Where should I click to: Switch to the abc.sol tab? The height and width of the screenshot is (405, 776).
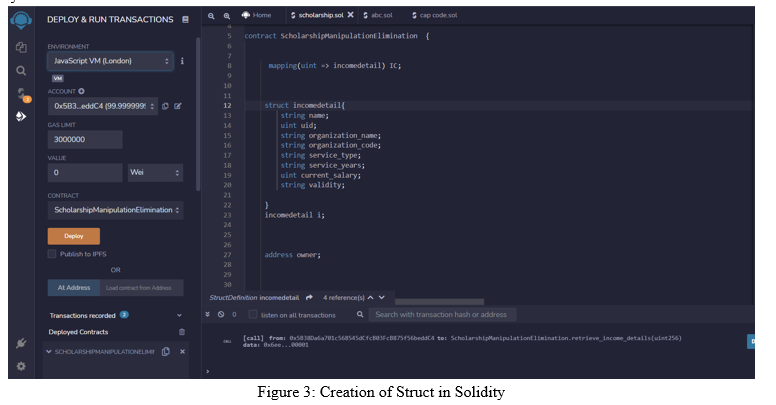[378, 15]
